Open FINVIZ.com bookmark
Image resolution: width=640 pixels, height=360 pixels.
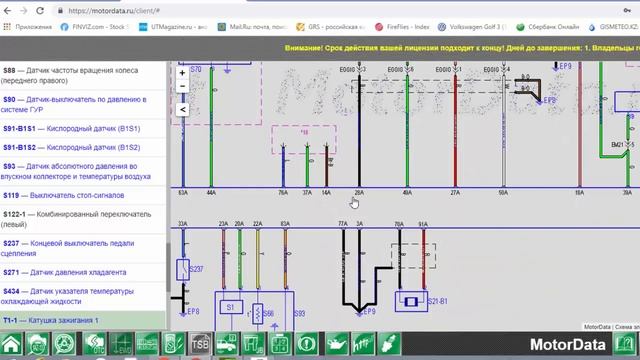[94, 27]
